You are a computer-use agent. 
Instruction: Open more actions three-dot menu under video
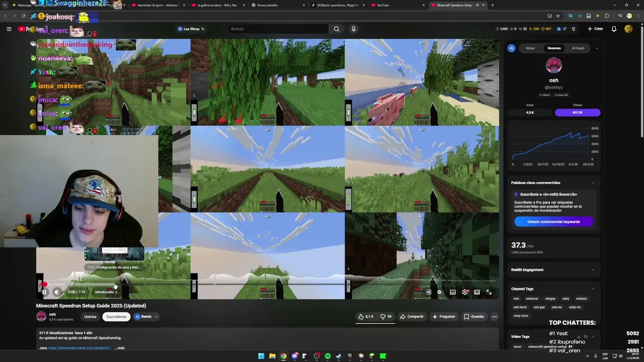pyautogui.click(x=495, y=317)
